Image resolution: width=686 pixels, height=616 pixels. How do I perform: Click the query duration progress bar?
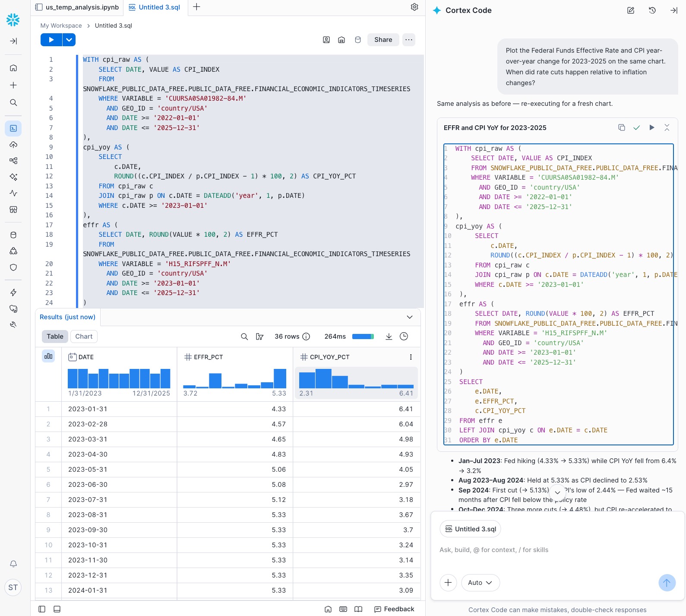(363, 337)
